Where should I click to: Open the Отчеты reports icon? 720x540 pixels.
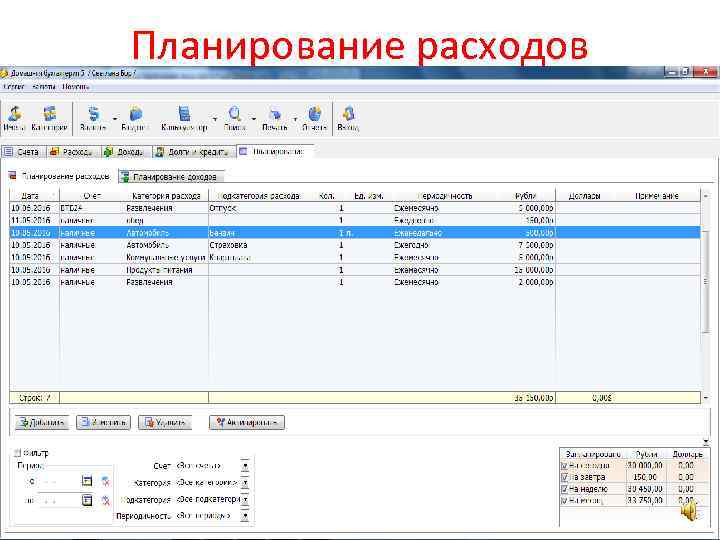point(315,118)
